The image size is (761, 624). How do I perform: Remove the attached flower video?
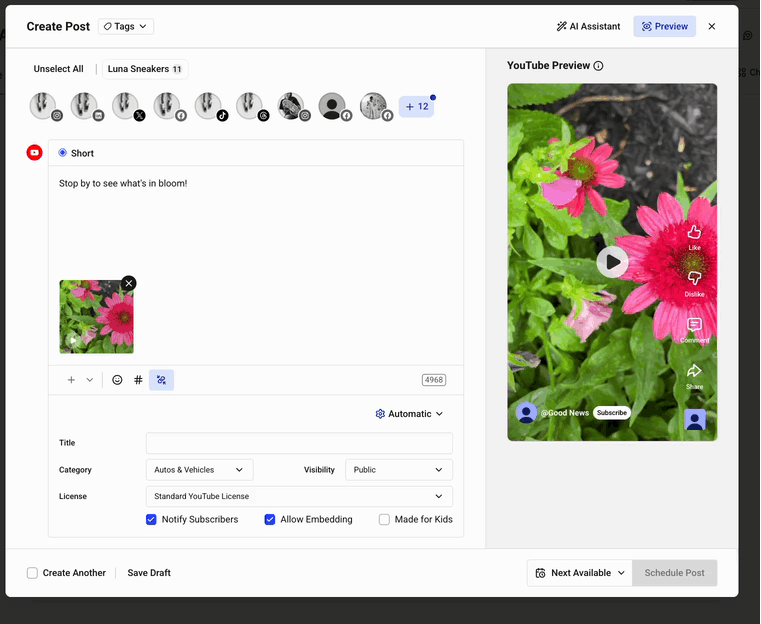[129, 283]
